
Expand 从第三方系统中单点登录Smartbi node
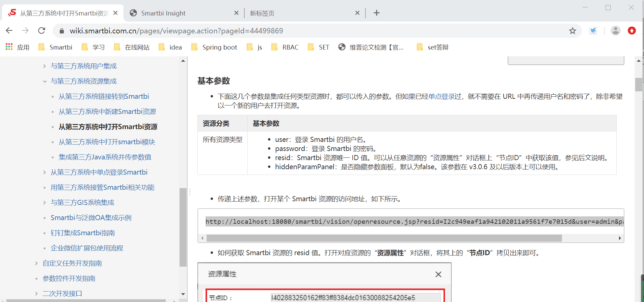[x=45, y=172]
